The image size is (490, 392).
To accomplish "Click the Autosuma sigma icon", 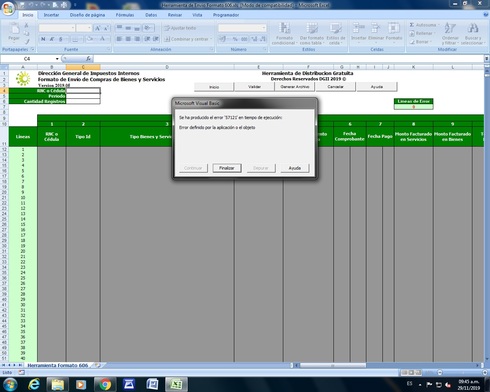I will point(412,25).
